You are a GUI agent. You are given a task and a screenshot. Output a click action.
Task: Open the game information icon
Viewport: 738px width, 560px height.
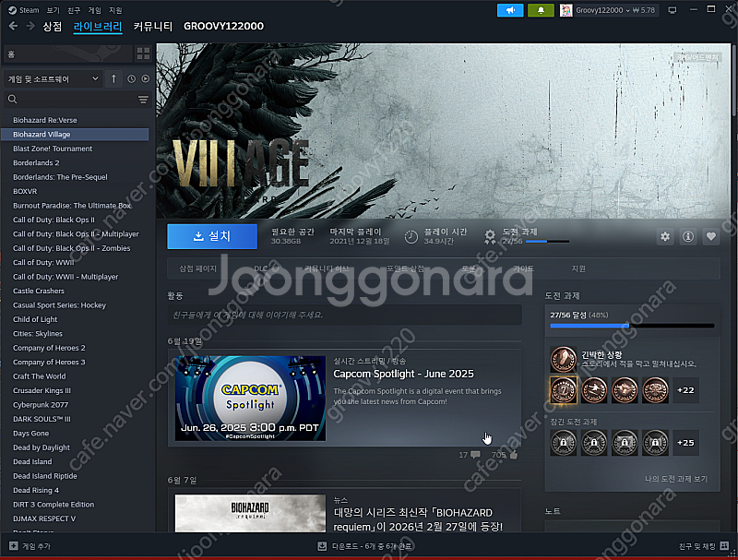[688, 237]
